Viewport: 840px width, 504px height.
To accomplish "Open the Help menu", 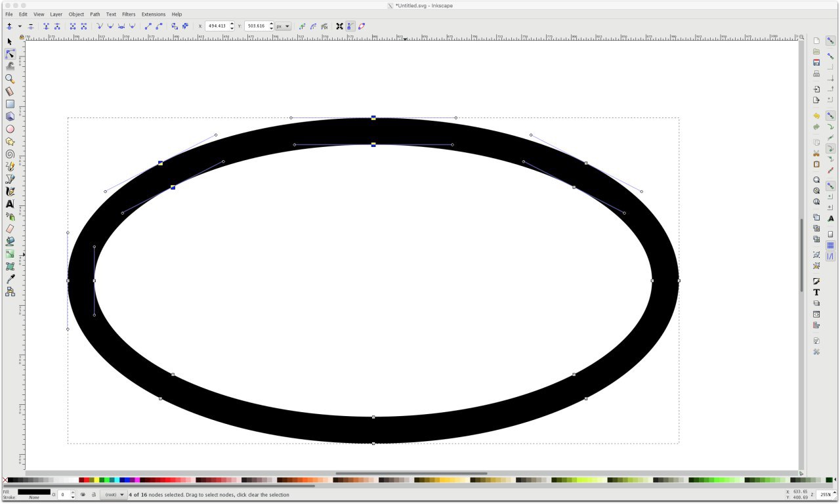I will point(177,14).
